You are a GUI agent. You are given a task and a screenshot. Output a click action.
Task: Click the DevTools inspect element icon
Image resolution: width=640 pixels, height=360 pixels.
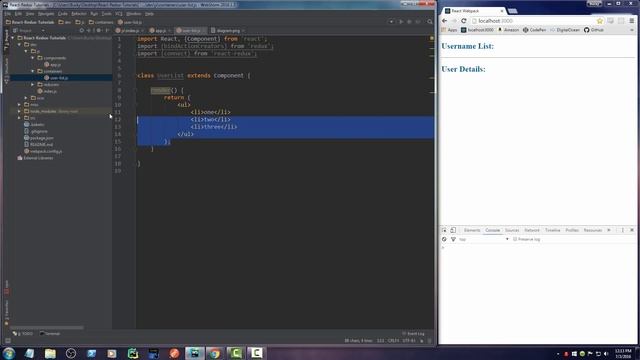(x=444, y=230)
